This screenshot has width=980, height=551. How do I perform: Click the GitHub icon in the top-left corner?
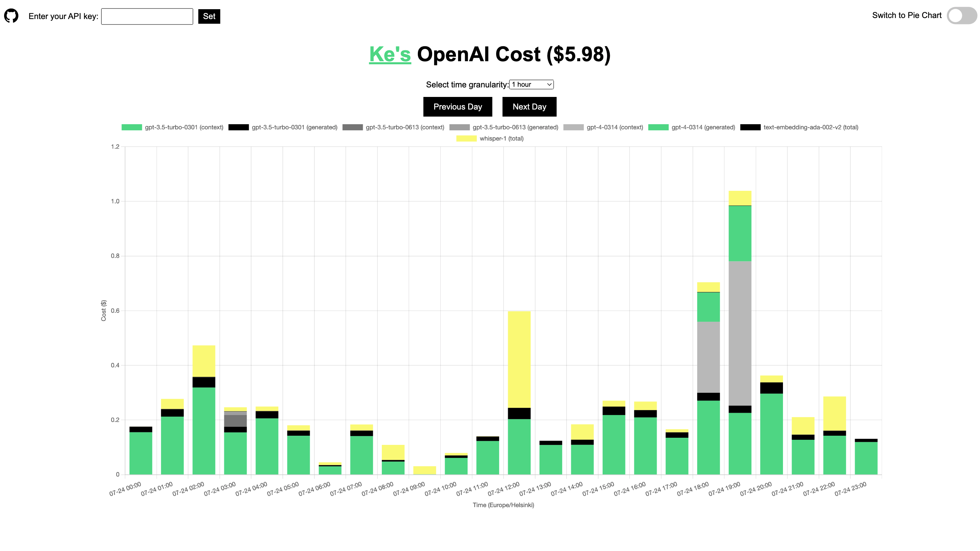pyautogui.click(x=12, y=16)
